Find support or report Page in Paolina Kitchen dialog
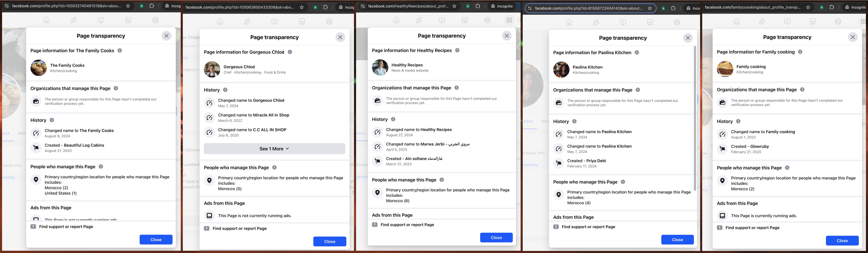 pyautogui.click(x=588, y=227)
